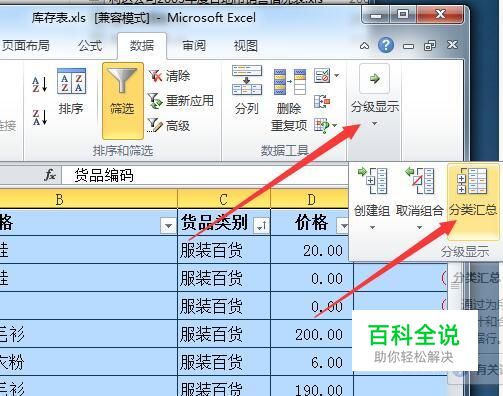The height and width of the screenshot is (396, 503).
Task: Restore the workbook window inside Excel
Action: (430, 45)
